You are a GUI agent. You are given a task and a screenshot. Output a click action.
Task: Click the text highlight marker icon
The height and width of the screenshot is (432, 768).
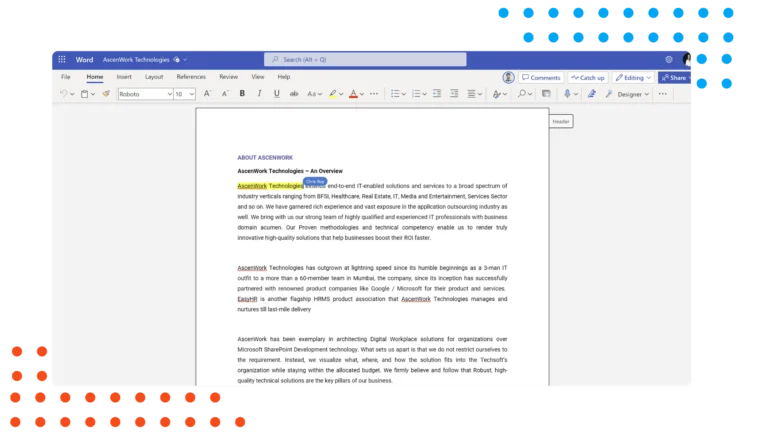click(x=333, y=94)
